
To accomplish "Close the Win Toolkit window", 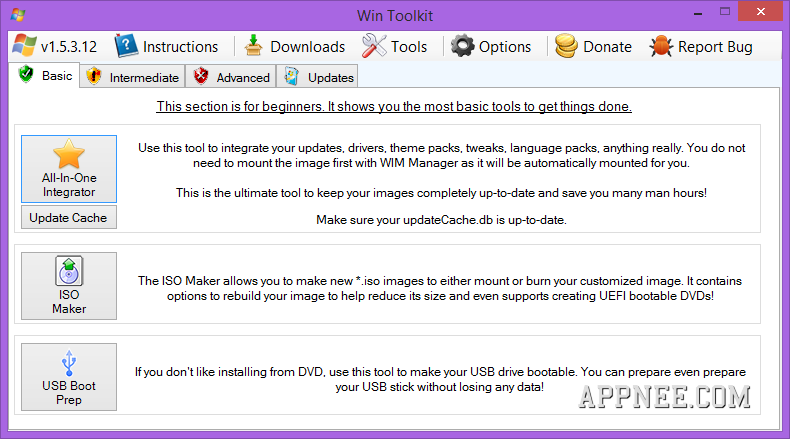I will tap(760, 11).
